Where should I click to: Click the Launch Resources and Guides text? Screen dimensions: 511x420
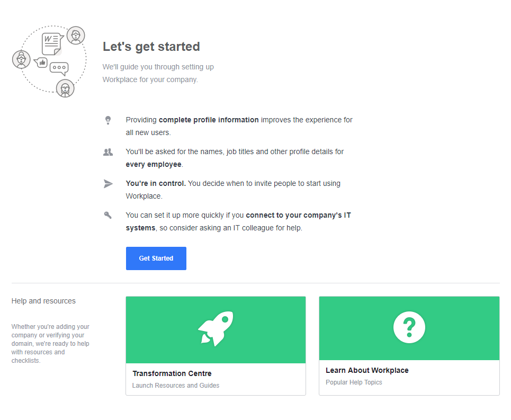click(176, 386)
